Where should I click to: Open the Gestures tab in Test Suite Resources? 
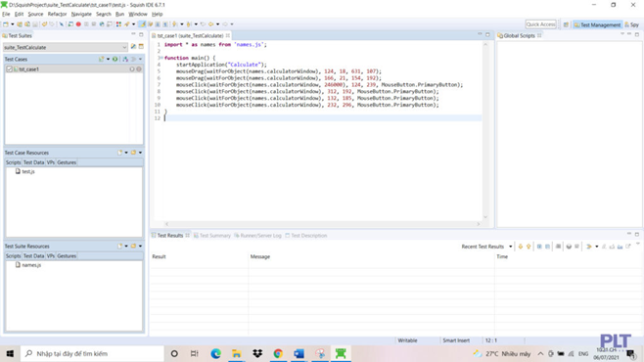[67, 256]
